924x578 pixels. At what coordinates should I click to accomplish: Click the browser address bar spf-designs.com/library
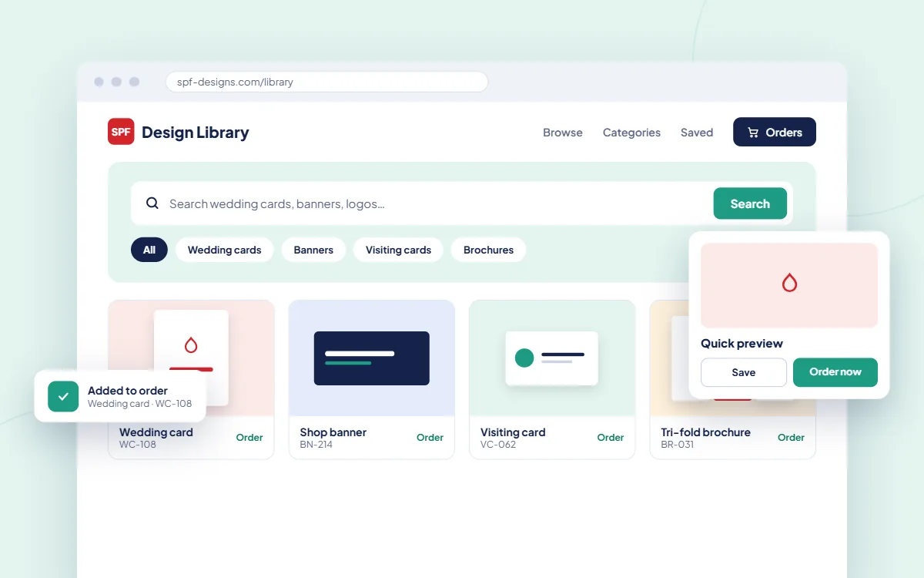pyautogui.click(x=326, y=82)
